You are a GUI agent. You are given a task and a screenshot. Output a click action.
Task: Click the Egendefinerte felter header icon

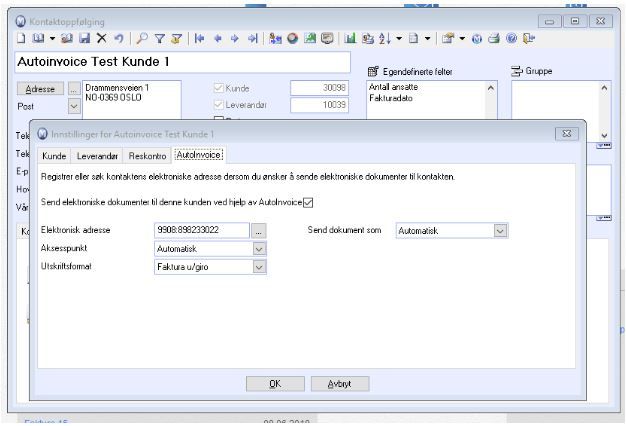373,71
